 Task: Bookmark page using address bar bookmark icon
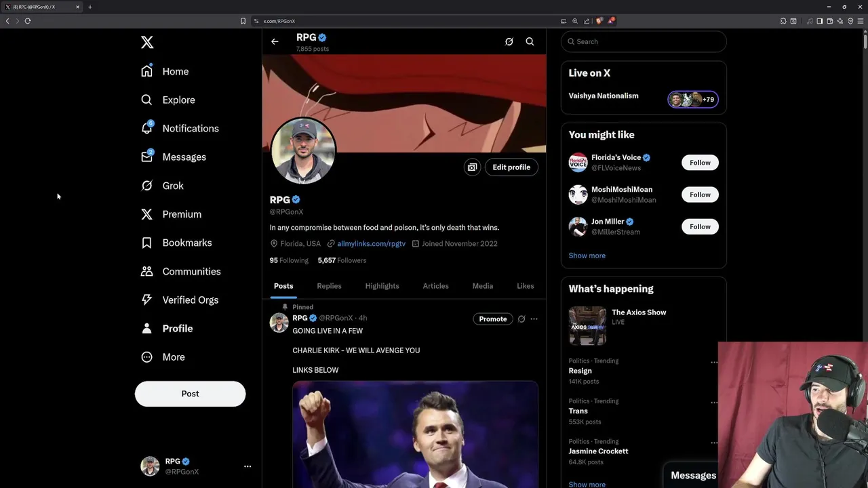pyautogui.click(x=243, y=21)
